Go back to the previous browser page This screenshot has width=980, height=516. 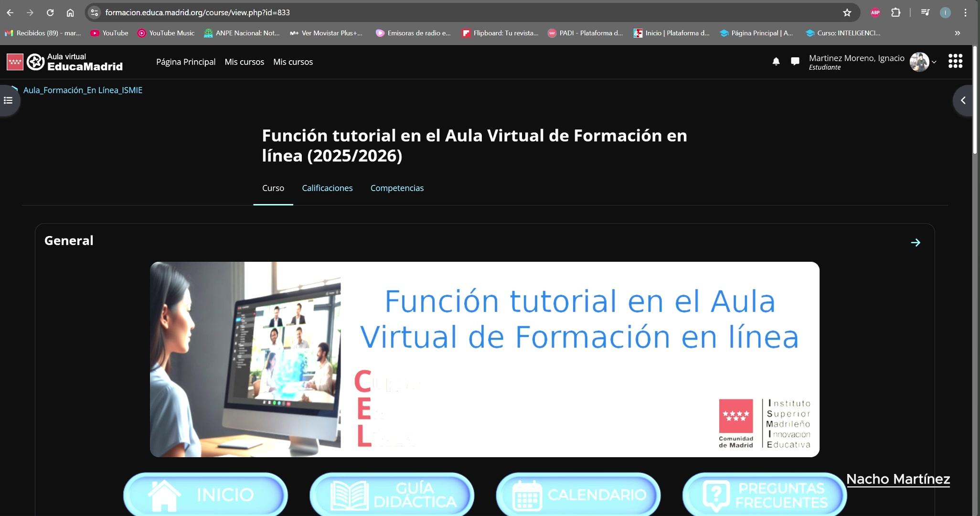tap(10, 13)
